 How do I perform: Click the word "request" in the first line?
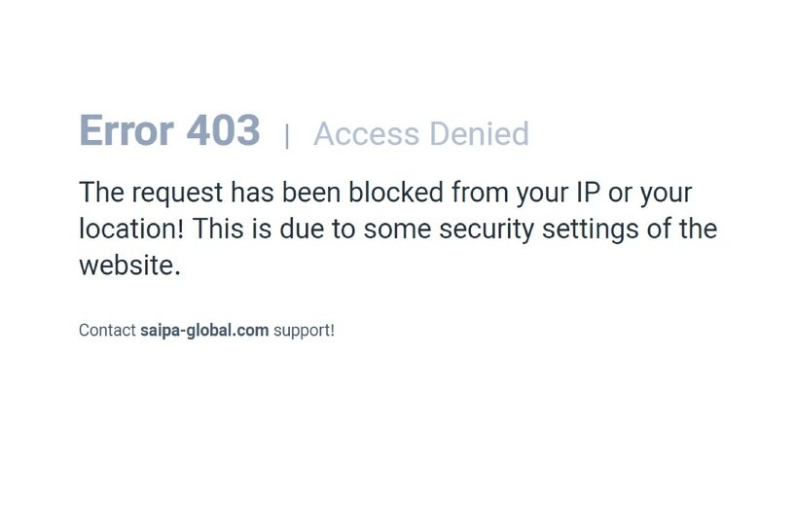click(x=177, y=194)
